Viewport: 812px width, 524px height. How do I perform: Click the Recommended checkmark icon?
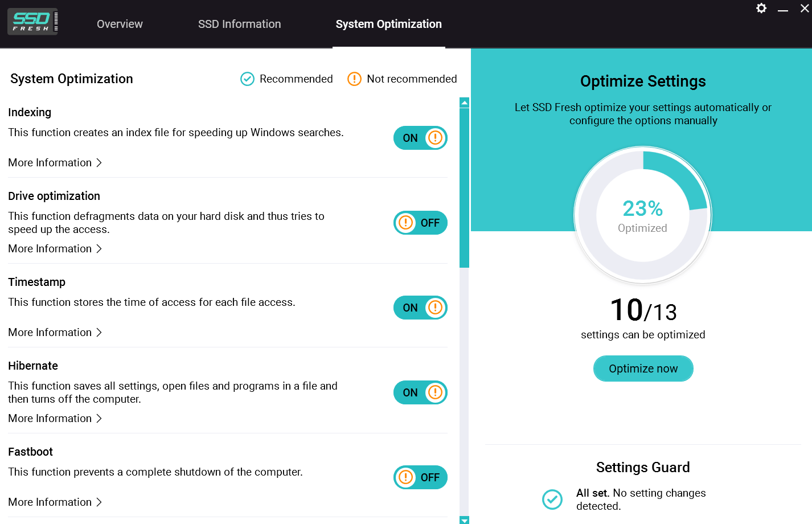247,79
